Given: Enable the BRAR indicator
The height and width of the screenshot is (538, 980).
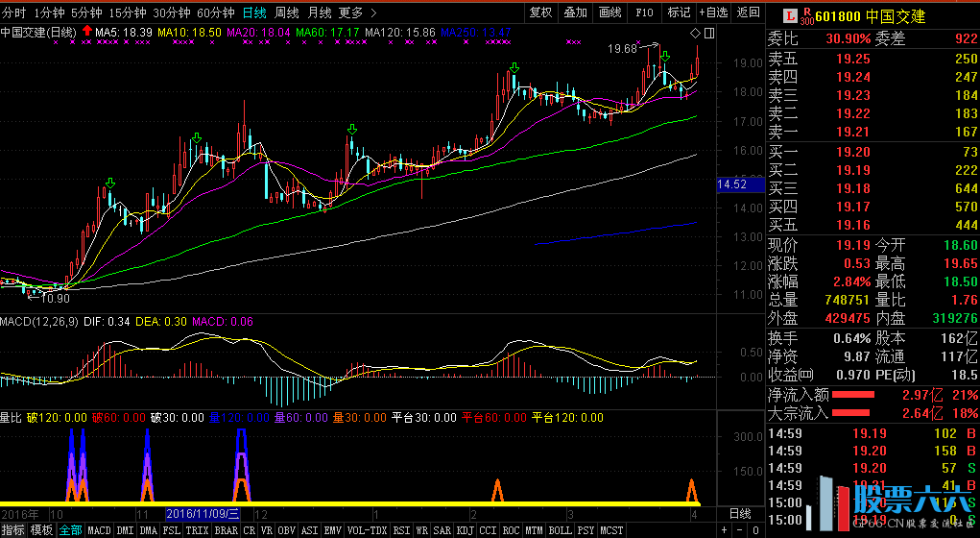Looking at the screenshot, I should [x=227, y=530].
